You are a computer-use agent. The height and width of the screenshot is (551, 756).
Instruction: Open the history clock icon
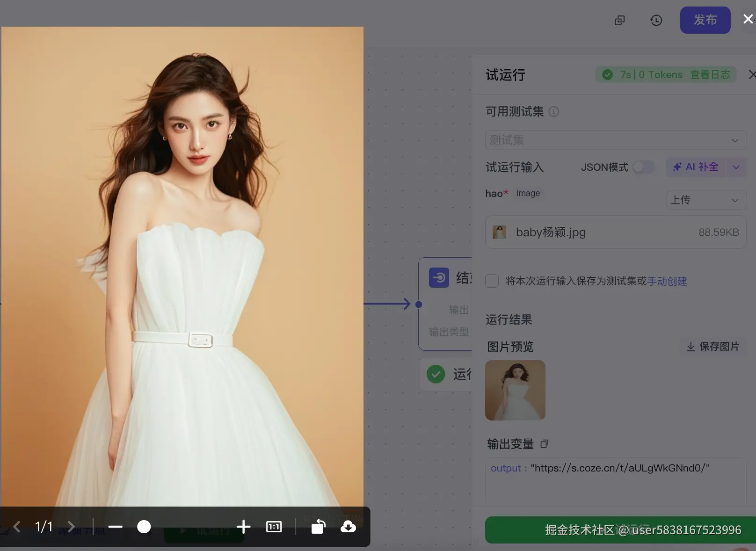click(656, 20)
